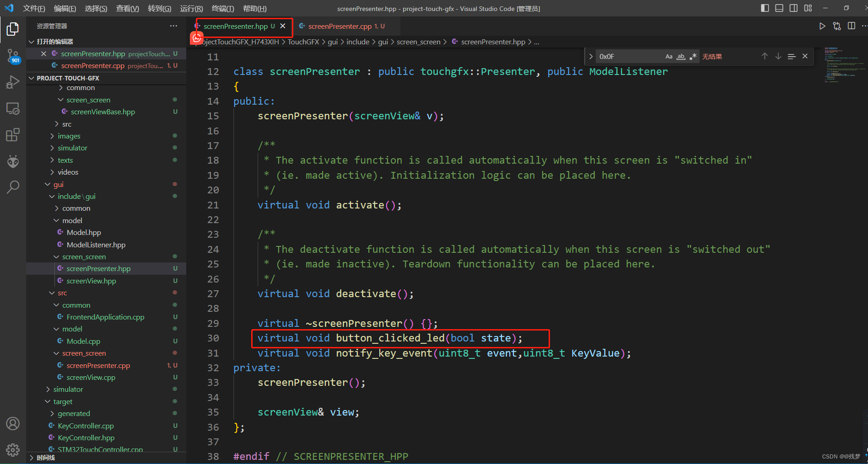Open PlatformIO alien icon view
This screenshot has width=868, height=464.
13,161
